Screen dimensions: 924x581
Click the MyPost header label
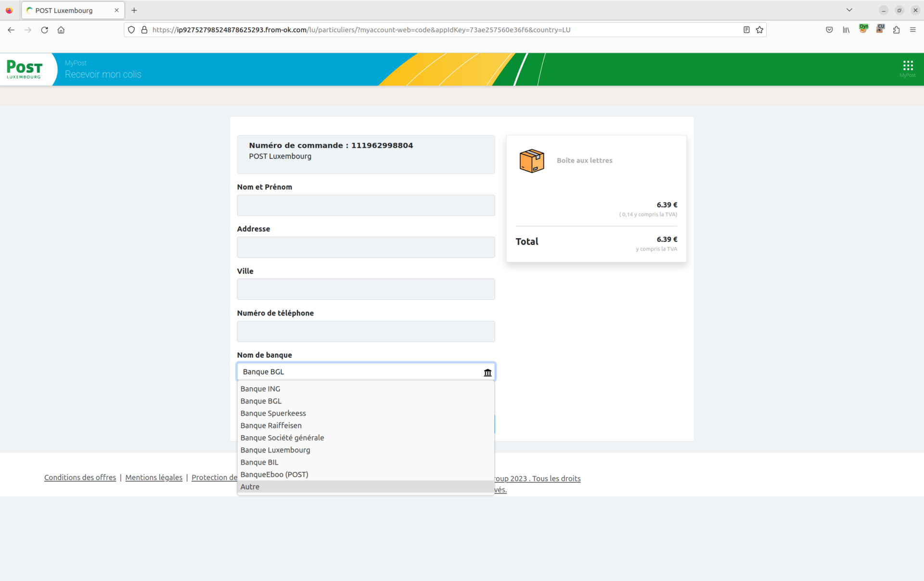[76, 63]
